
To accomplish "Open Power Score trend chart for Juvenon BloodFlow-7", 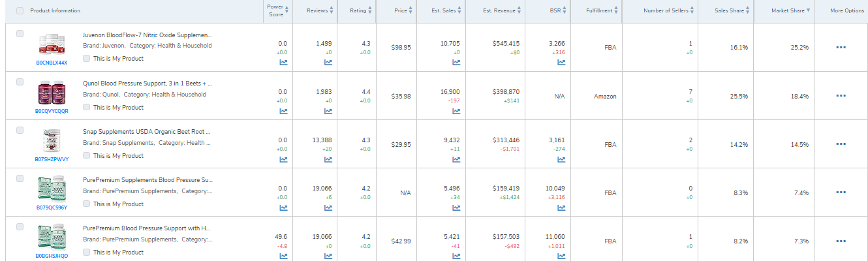I will pyautogui.click(x=283, y=63).
